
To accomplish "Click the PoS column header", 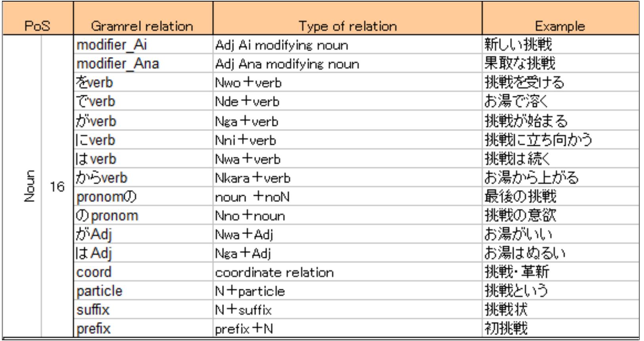I will [x=37, y=26].
